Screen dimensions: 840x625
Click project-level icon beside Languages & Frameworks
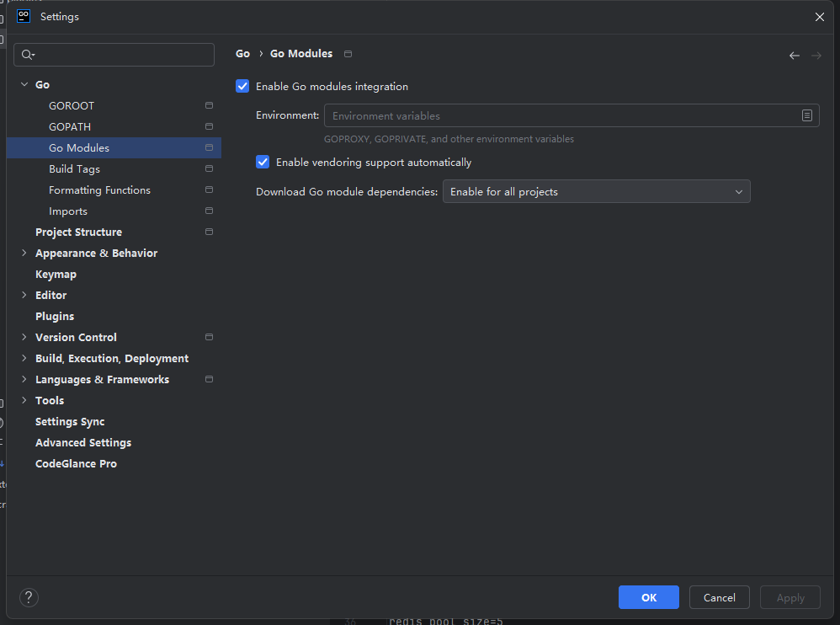(x=209, y=380)
